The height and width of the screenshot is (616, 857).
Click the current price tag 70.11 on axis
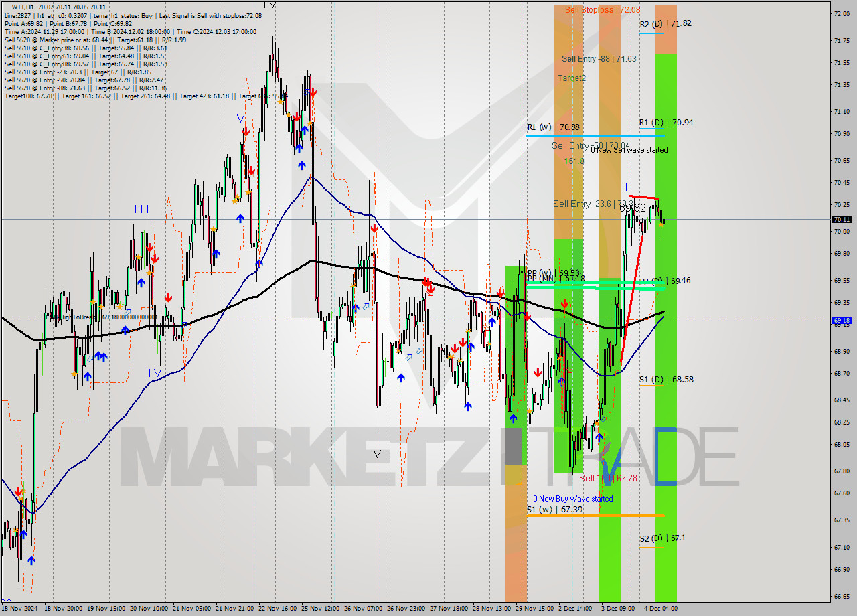(x=842, y=219)
